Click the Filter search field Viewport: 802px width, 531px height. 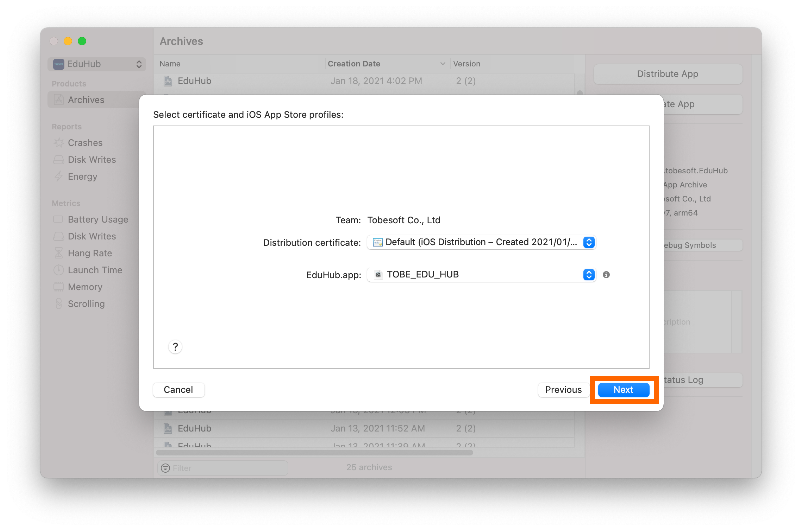[222, 468]
